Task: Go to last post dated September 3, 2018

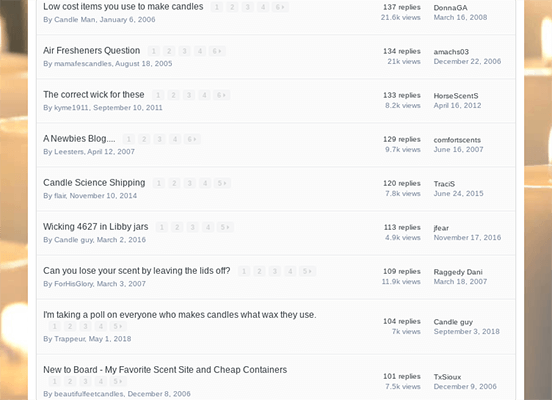Action: [466, 331]
